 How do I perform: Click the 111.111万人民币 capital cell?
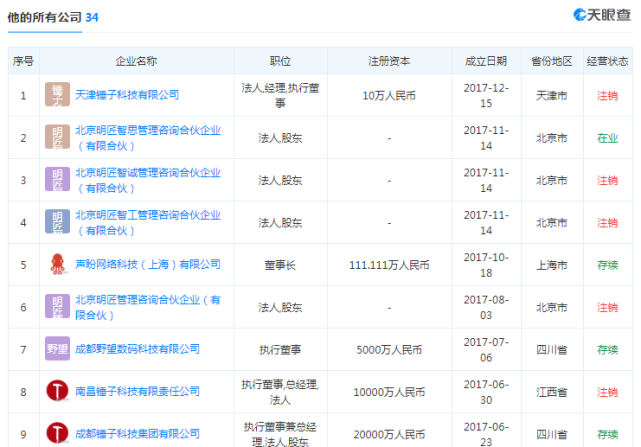[389, 265]
